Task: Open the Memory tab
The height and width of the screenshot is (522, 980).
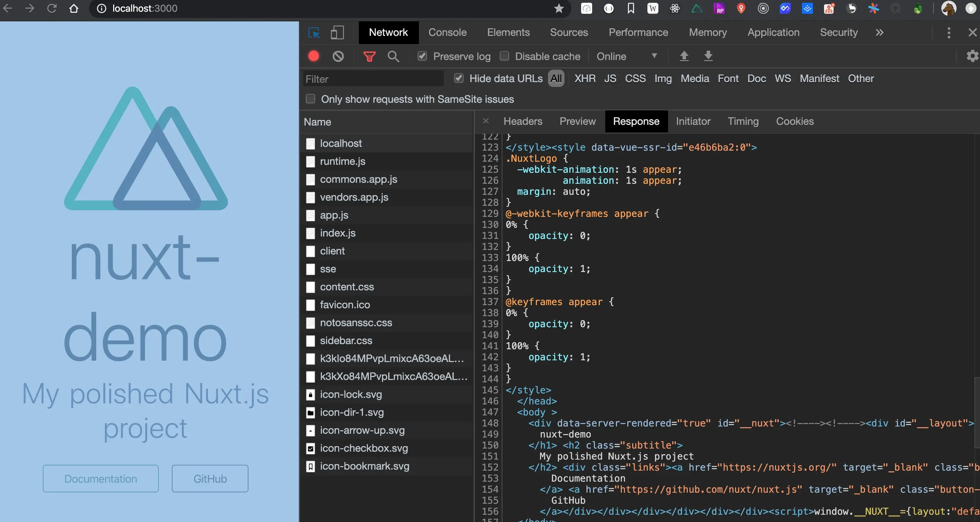Action: click(708, 33)
